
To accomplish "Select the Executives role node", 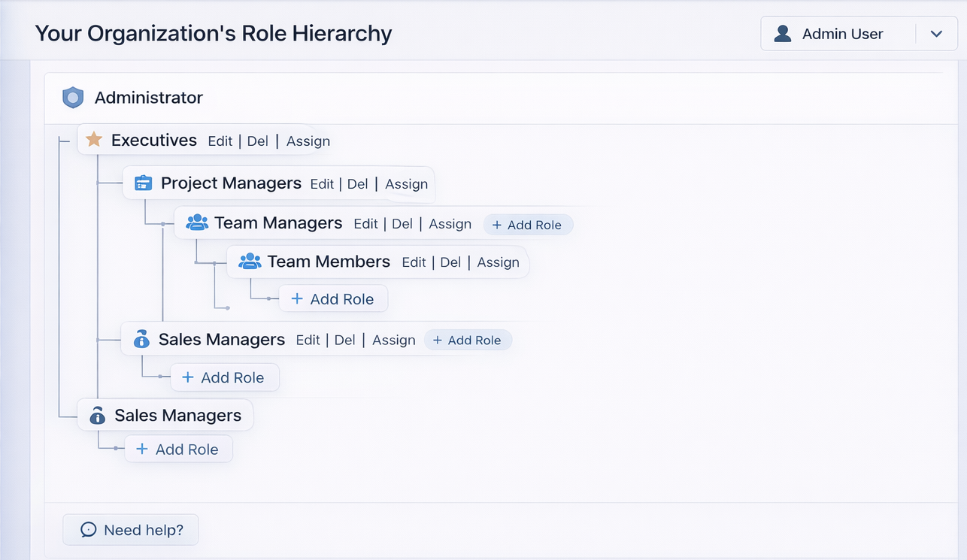I will (x=154, y=141).
